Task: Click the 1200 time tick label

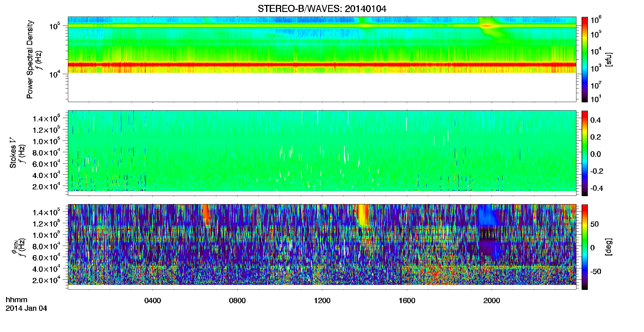Action: pyautogui.click(x=322, y=301)
